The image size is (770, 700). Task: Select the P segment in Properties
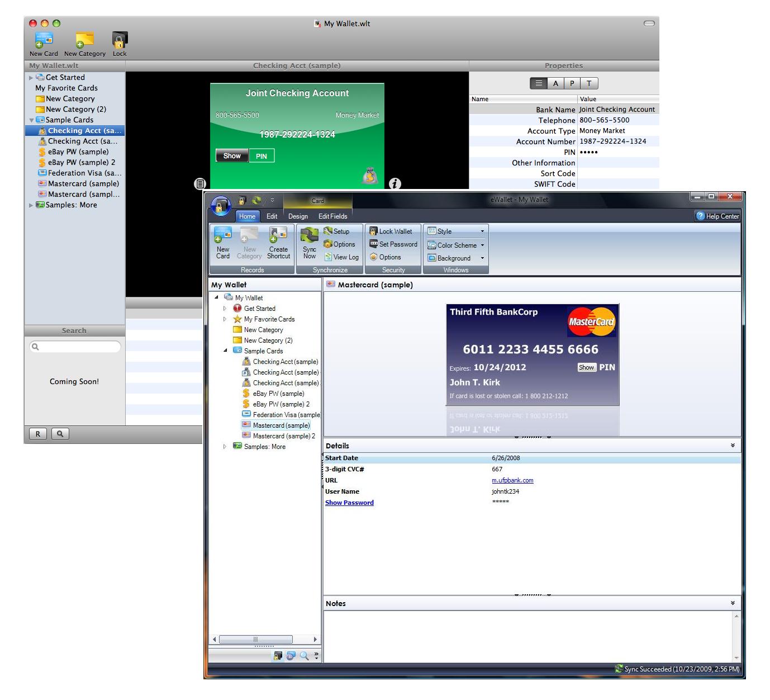tap(572, 83)
